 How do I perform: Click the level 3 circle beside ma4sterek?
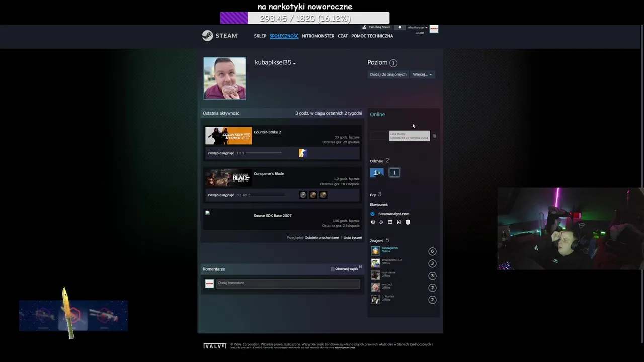[x=432, y=276]
